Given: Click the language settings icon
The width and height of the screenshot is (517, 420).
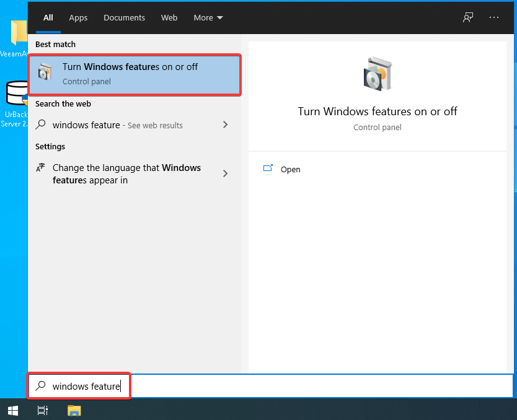Looking at the screenshot, I should click(40, 168).
